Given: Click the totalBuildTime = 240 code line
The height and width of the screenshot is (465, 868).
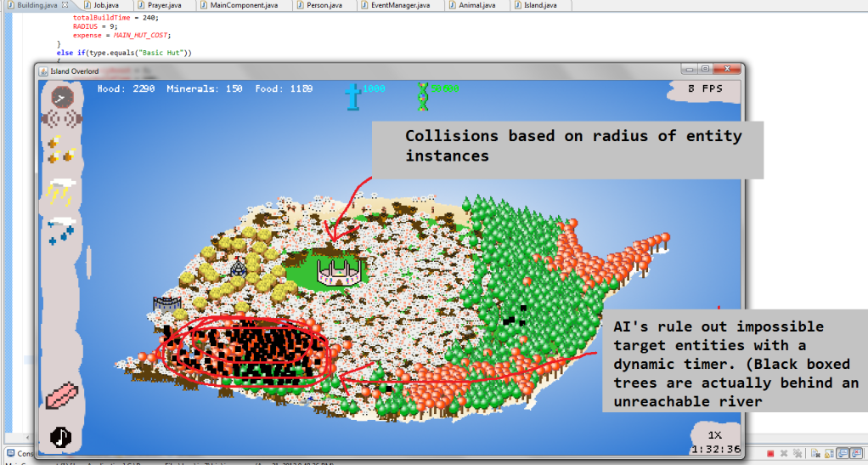Looking at the screenshot, I should click(116, 17).
